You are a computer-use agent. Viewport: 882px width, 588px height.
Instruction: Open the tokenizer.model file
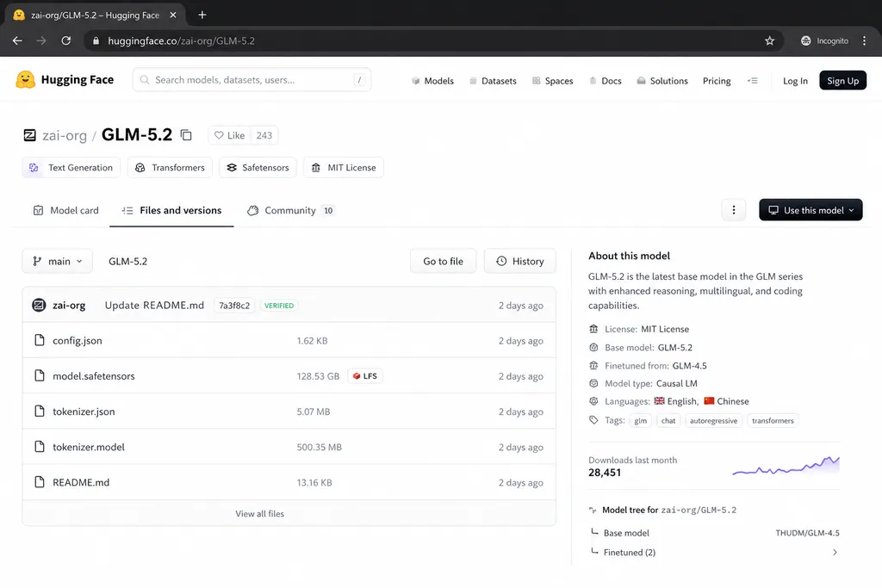point(89,446)
